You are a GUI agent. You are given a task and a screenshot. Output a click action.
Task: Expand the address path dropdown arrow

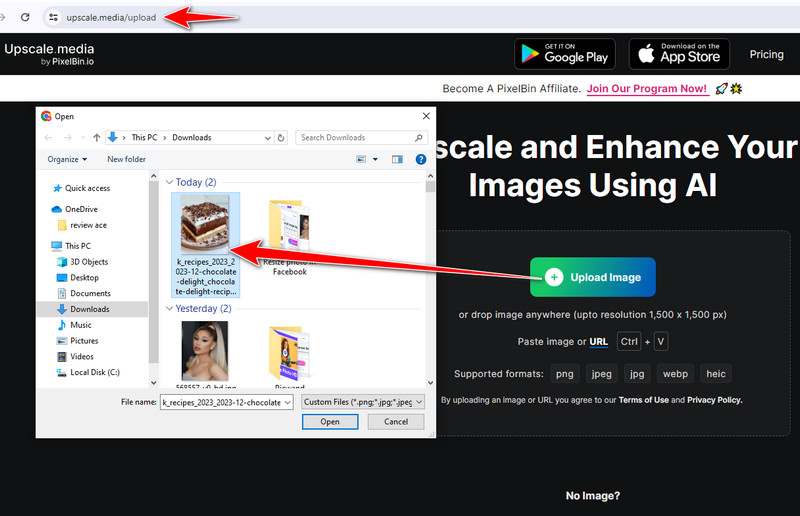click(x=268, y=138)
